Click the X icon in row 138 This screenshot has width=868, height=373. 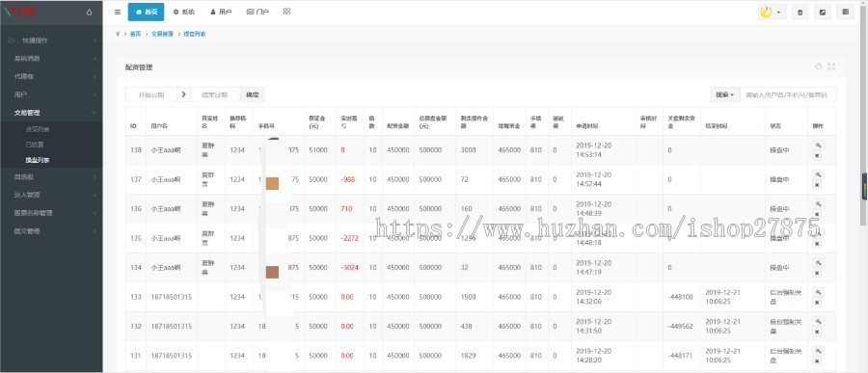coord(818,156)
